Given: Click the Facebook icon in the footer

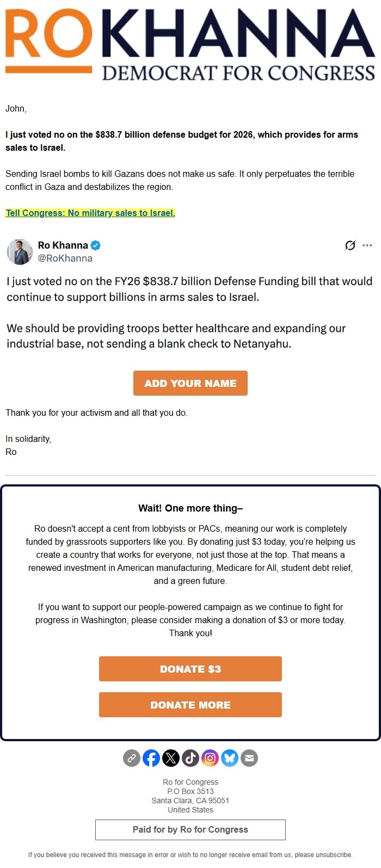Looking at the screenshot, I should click(151, 758).
